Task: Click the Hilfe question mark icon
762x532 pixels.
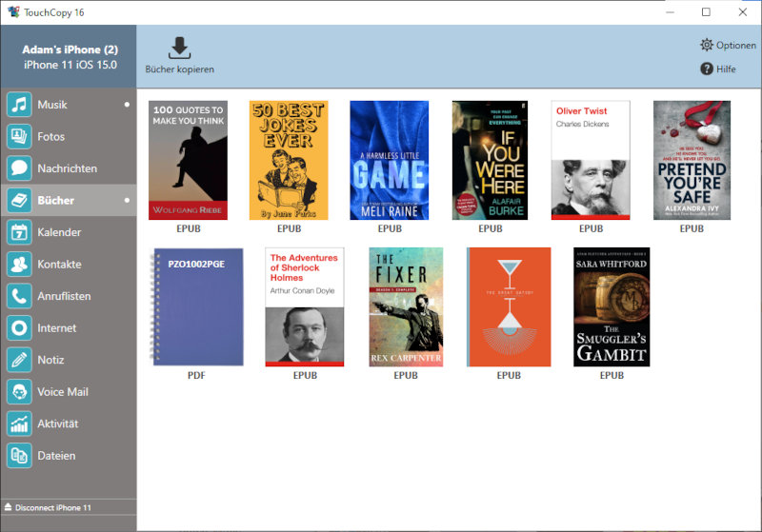Action: (x=707, y=69)
